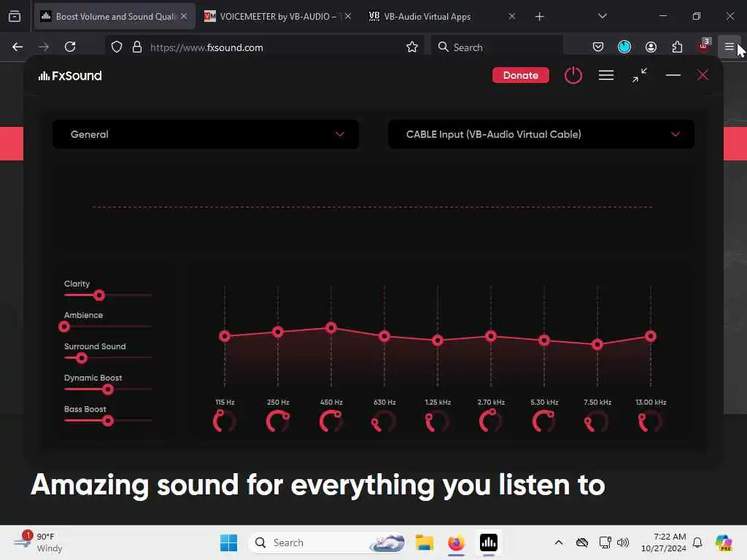Open the Firefox account icon
The width and height of the screenshot is (747, 560).
coord(651,47)
